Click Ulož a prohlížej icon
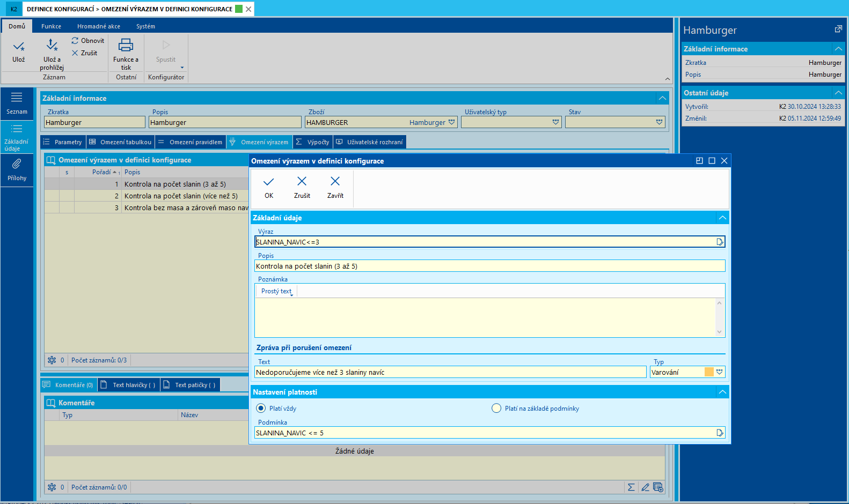The height and width of the screenshot is (504, 849). pyautogui.click(x=52, y=45)
